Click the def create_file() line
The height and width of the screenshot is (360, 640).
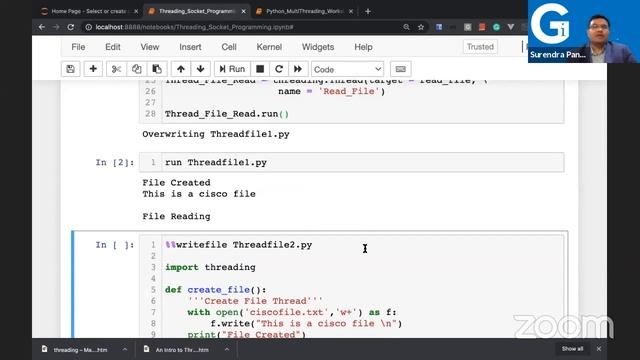tap(216, 290)
